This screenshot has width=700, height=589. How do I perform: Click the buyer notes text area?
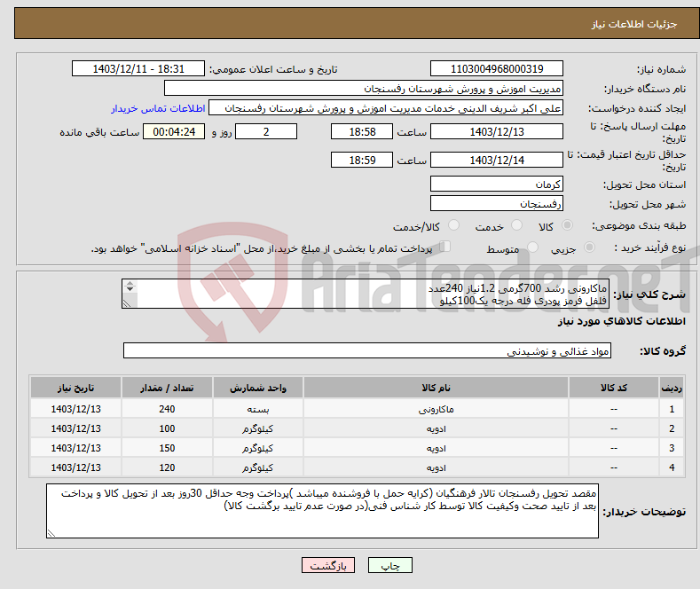322,511
